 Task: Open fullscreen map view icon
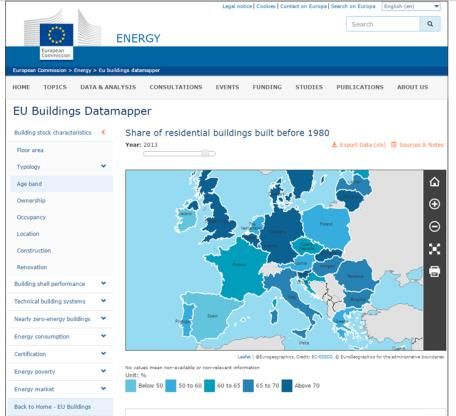pos(434,249)
